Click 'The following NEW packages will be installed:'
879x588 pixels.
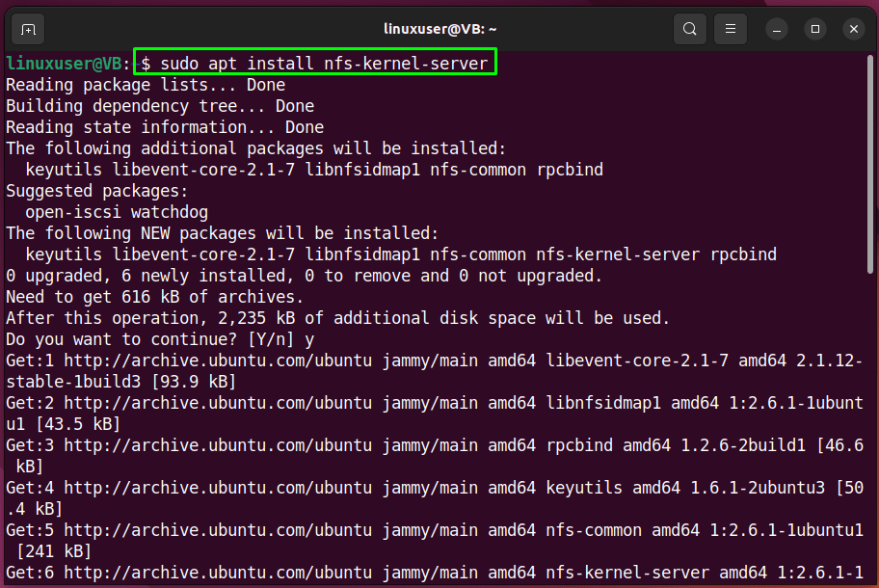pyautogui.click(x=223, y=233)
